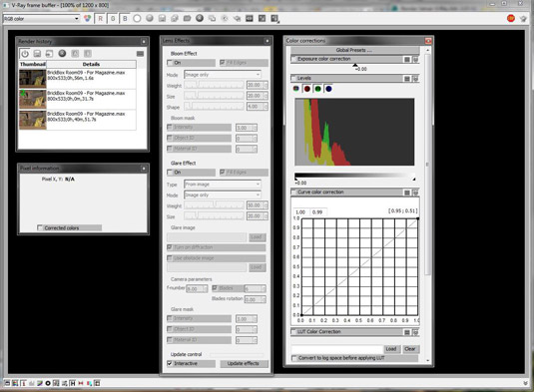Open options menu icon of Exposure color correction

click(x=407, y=59)
